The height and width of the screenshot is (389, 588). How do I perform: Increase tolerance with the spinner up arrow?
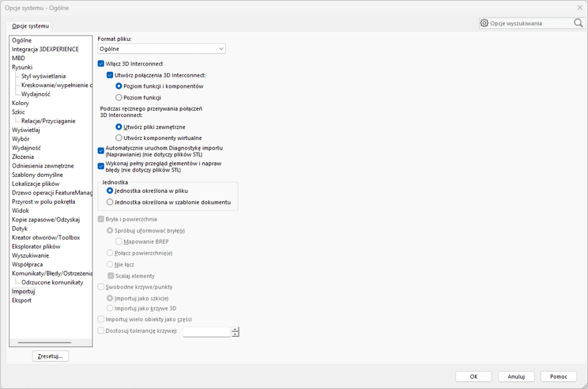(235, 329)
